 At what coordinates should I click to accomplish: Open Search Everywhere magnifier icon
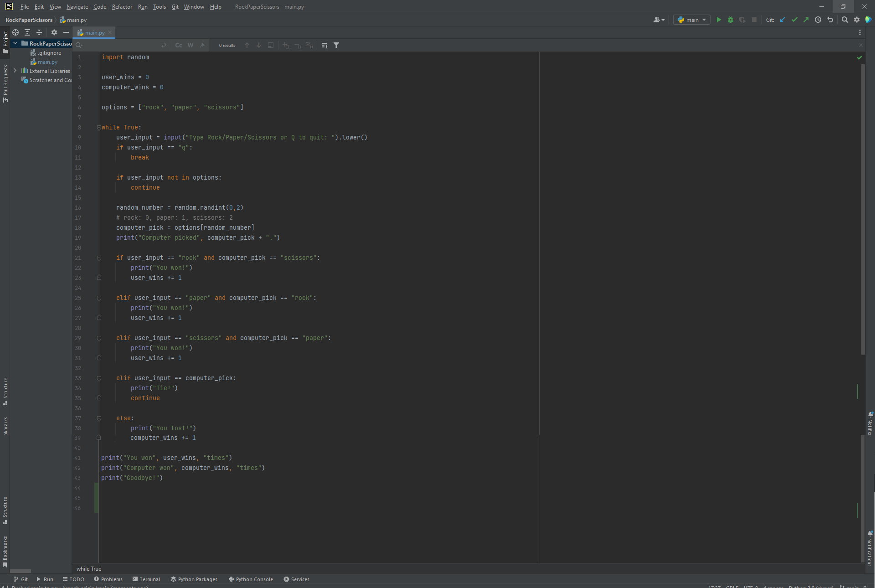(x=845, y=20)
